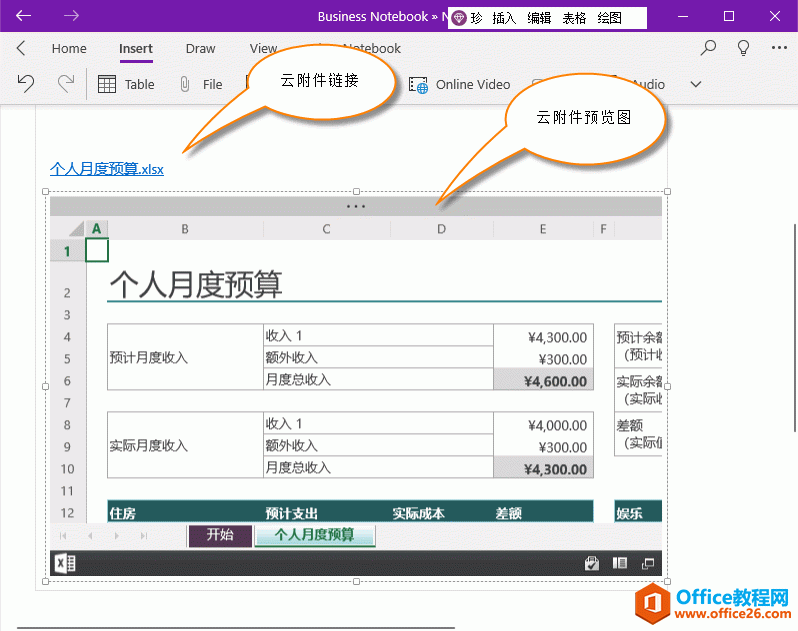
Task: Click the bold ¥4,300.00 total in row 10
Action: [x=543, y=468]
